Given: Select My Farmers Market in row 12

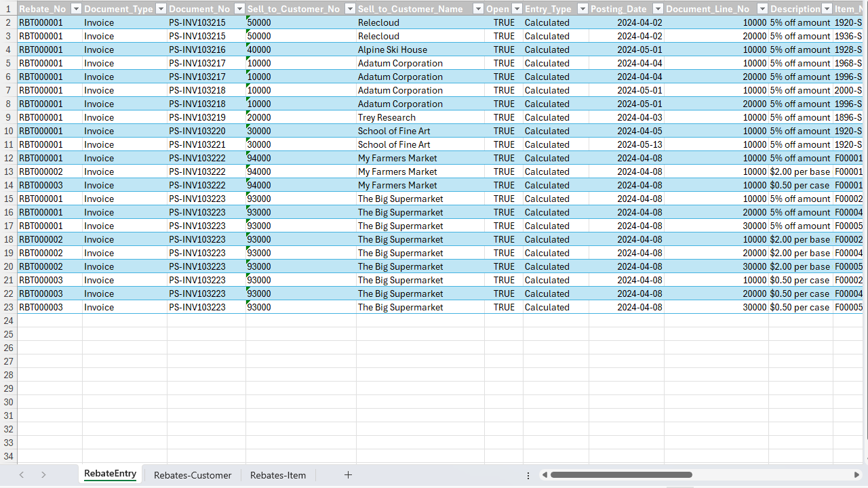Looking at the screenshot, I should (x=420, y=158).
